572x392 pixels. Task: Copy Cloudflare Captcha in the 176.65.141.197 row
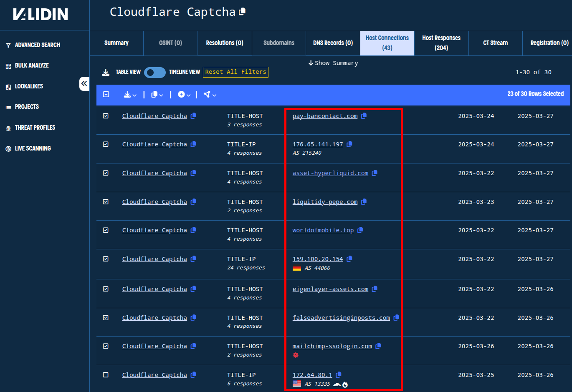193,144
